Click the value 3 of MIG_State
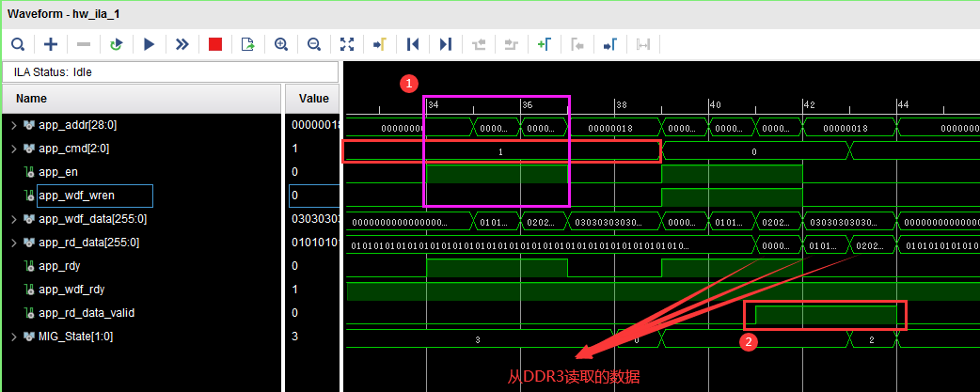 click(294, 337)
